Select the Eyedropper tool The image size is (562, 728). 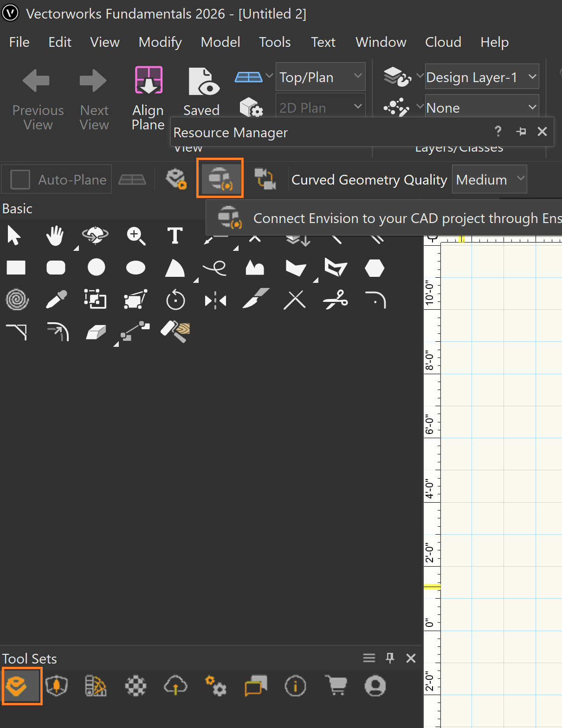click(56, 300)
